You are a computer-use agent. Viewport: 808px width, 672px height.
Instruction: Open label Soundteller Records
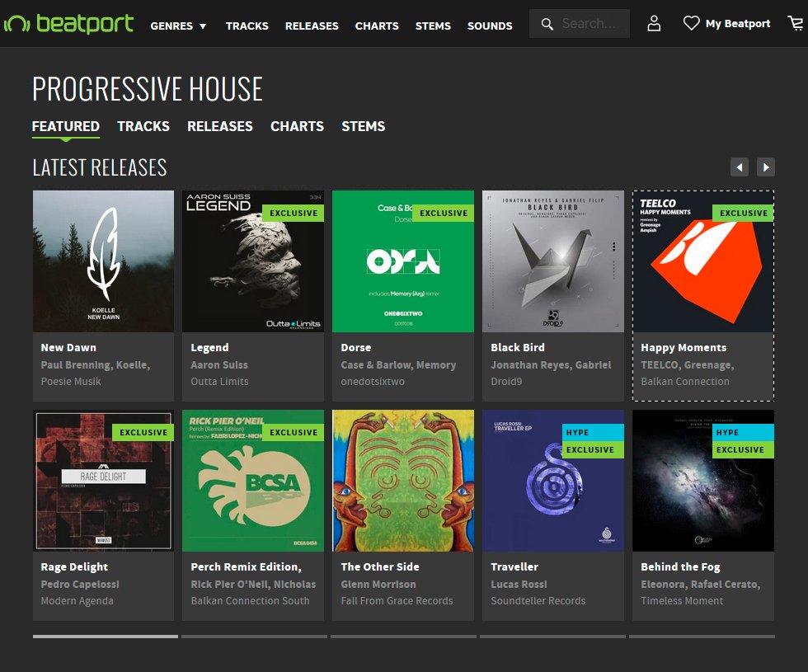(x=538, y=601)
